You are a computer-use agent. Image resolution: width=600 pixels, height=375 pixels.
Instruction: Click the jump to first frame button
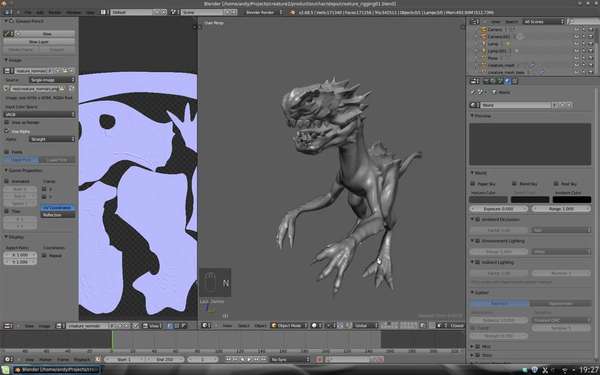pos(228,360)
